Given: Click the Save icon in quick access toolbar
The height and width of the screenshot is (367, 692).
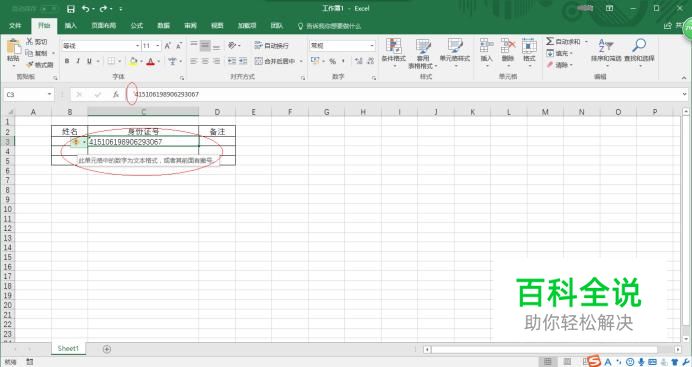Looking at the screenshot, I should pyautogui.click(x=71, y=9).
